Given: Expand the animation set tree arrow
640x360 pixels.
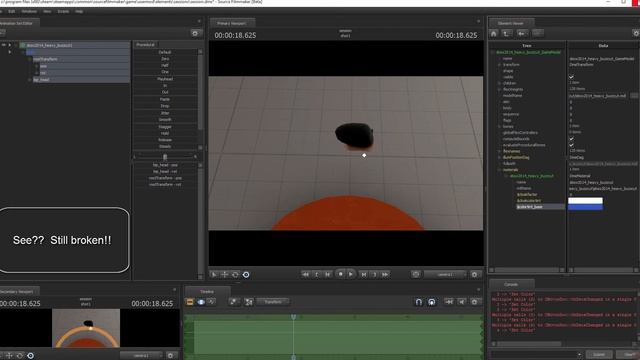Looking at the screenshot, I should click(x=10, y=45).
